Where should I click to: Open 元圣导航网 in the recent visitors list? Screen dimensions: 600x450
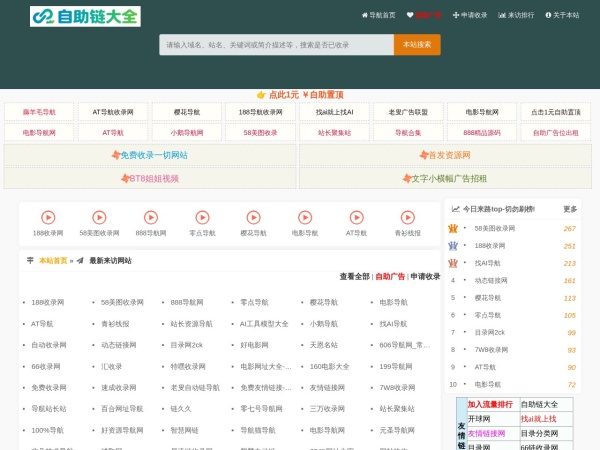pyautogui.click(x=397, y=430)
